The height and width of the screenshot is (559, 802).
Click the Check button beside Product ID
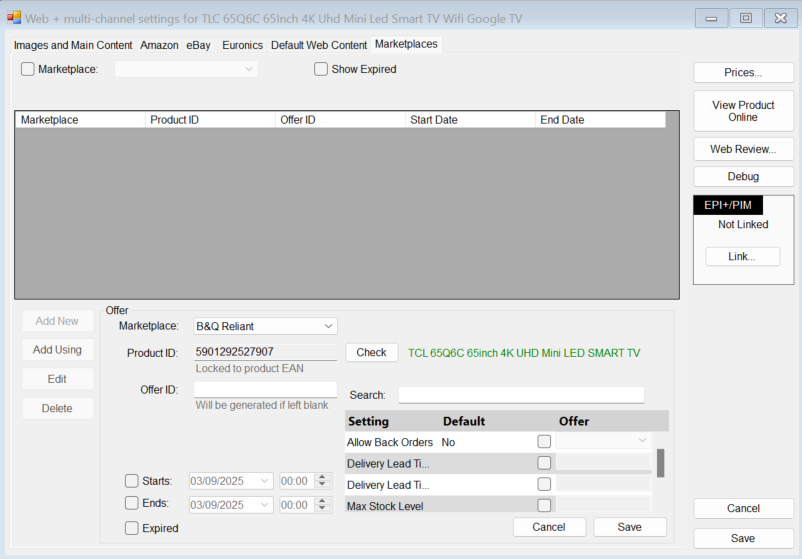[x=371, y=352]
